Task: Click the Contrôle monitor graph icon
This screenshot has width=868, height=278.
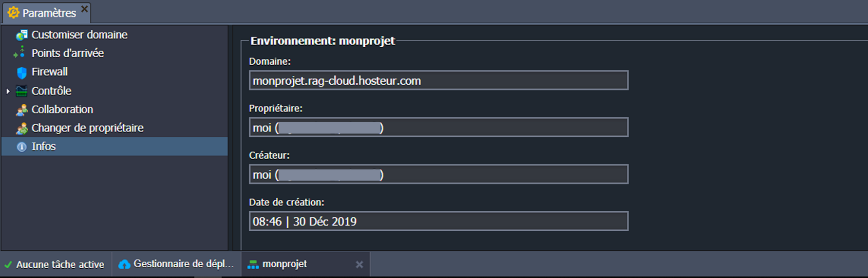Action: [22, 91]
